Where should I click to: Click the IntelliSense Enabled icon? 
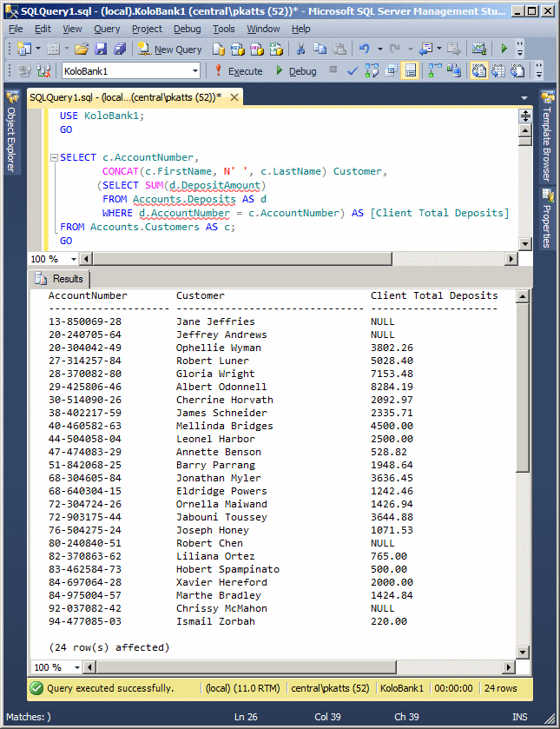tap(410, 70)
